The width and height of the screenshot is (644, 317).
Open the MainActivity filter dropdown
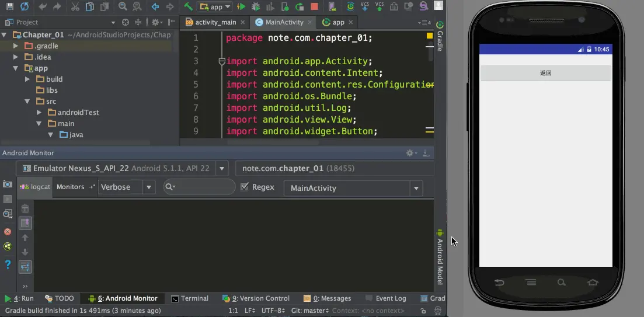(353, 189)
